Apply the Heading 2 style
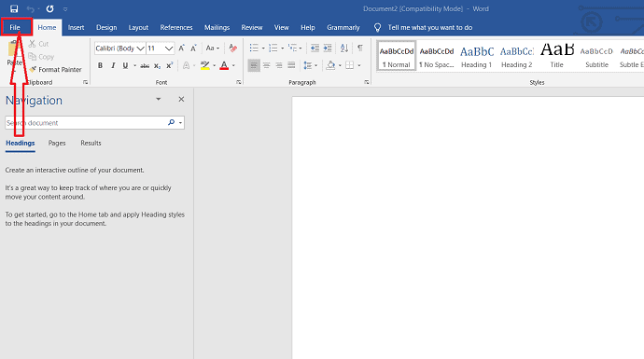 [517, 56]
